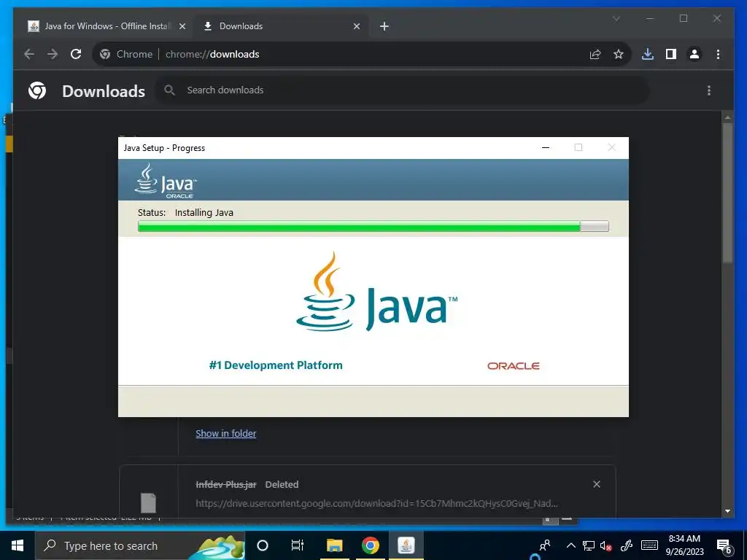The height and width of the screenshot is (560, 747).
Task: Click the scrollbar up arrow
Action: tap(727, 117)
